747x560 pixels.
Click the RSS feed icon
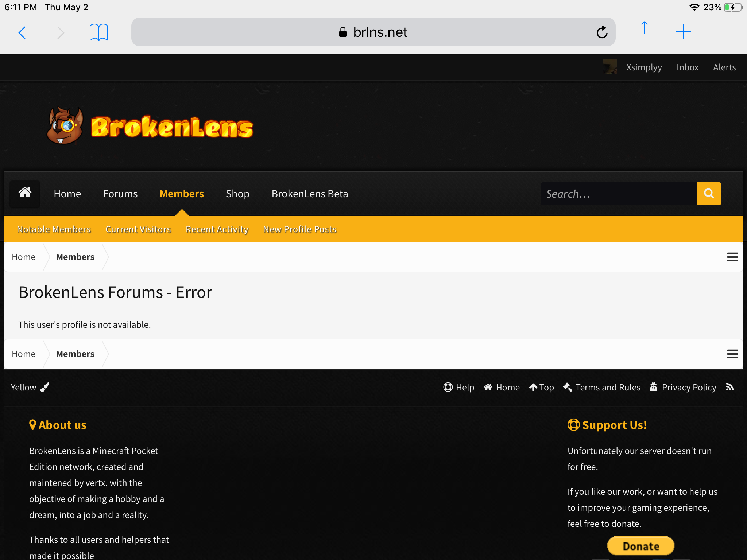click(x=729, y=387)
